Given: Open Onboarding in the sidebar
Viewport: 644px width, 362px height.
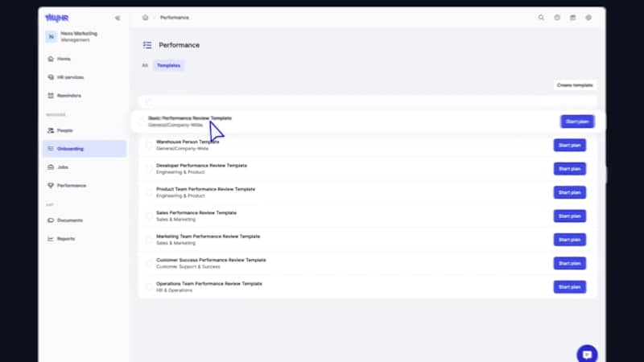Looking at the screenshot, I should 85,149.
